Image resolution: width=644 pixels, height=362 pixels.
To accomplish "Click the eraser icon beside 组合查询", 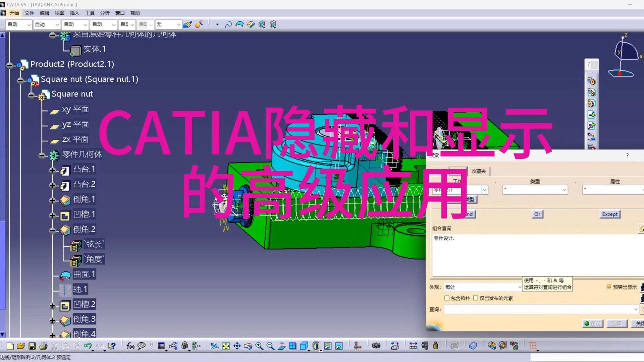I will [x=641, y=229].
